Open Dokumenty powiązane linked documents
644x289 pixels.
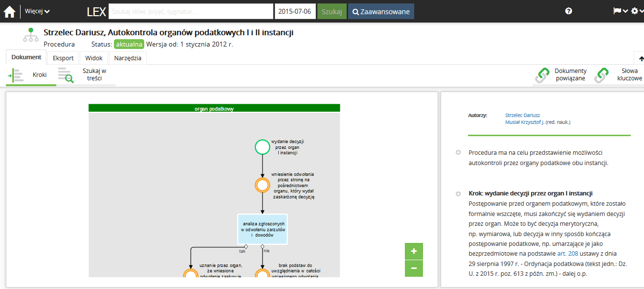[561, 74]
